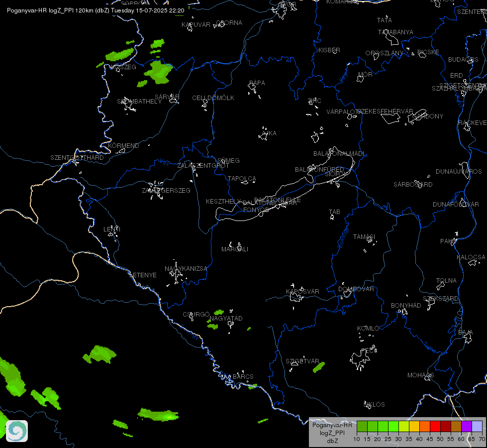The width and height of the screenshot is (487, 448).
Task: Click the OROSZLÁNY city label
Action: pos(385,53)
